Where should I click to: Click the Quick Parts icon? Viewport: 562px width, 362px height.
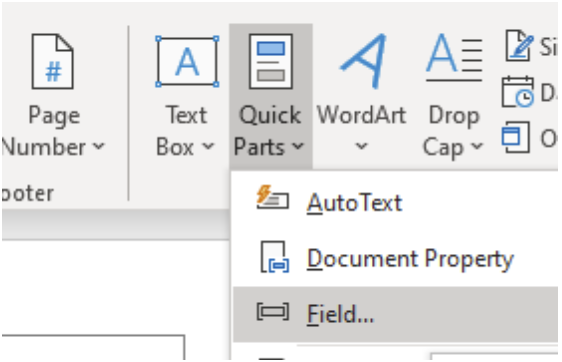271,61
